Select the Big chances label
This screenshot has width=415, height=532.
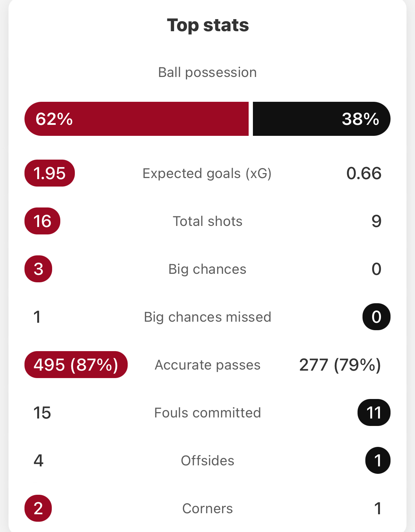click(x=207, y=269)
